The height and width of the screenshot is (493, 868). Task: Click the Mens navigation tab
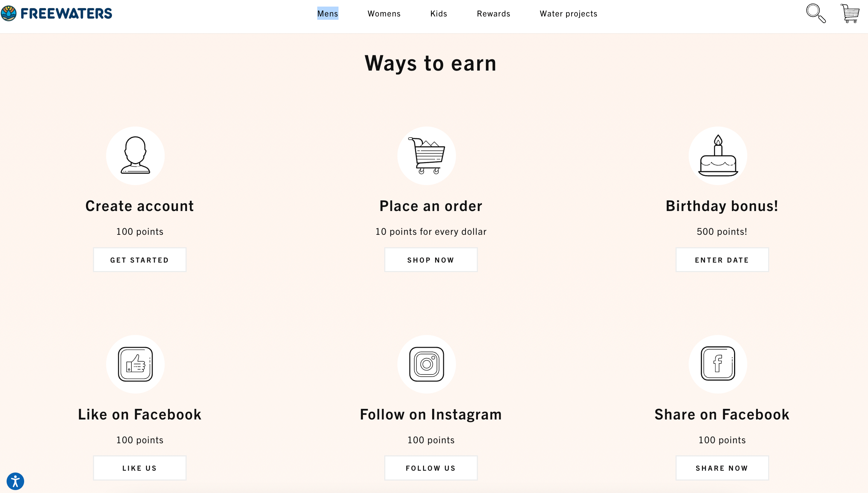(x=327, y=13)
